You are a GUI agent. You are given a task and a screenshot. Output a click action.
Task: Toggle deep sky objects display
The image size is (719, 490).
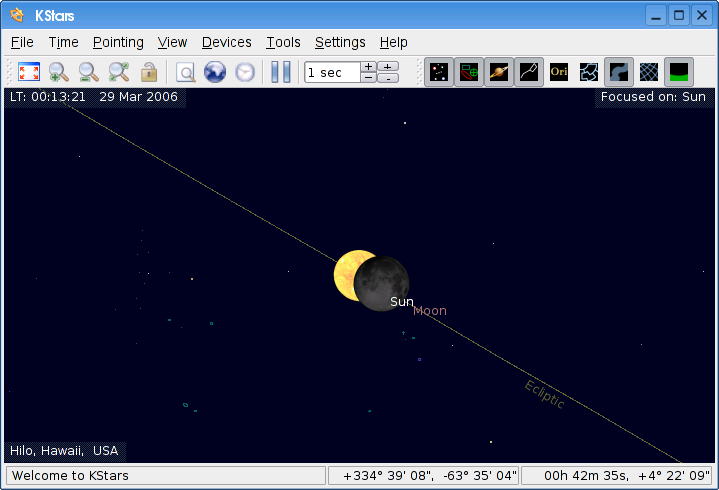tap(469, 72)
